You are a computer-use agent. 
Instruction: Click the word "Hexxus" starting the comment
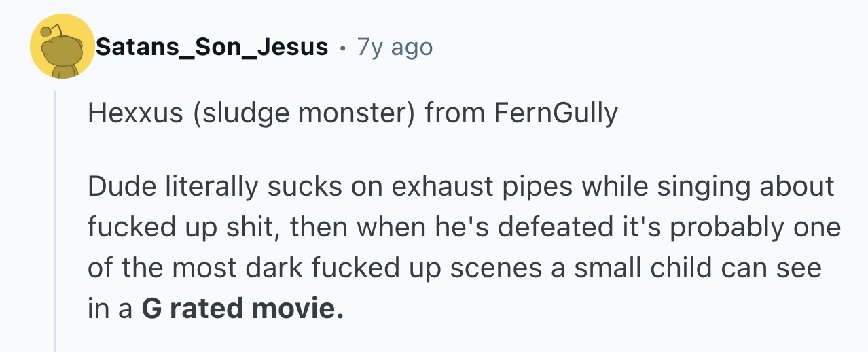[x=135, y=113]
